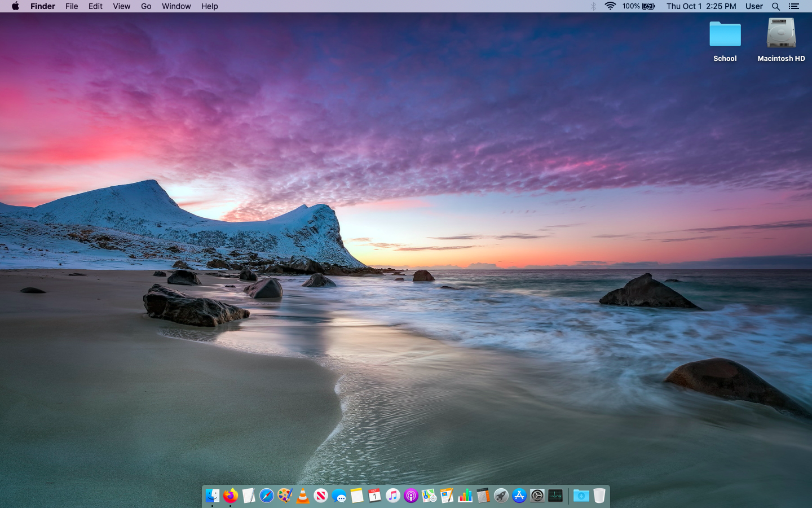This screenshot has width=812, height=508.
Task: Open the Apple menu
Action: (15, 6)
